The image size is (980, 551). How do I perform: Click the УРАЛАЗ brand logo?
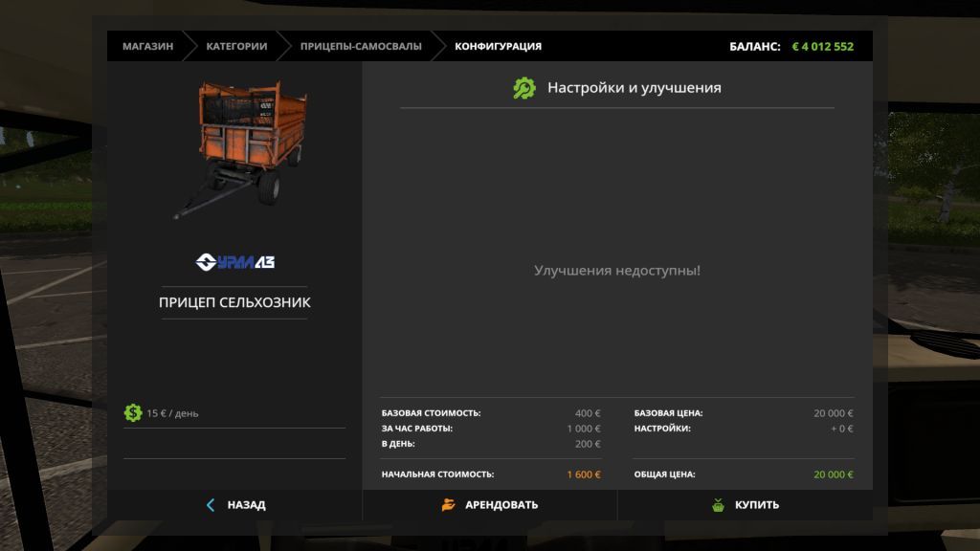pos(234,261)
